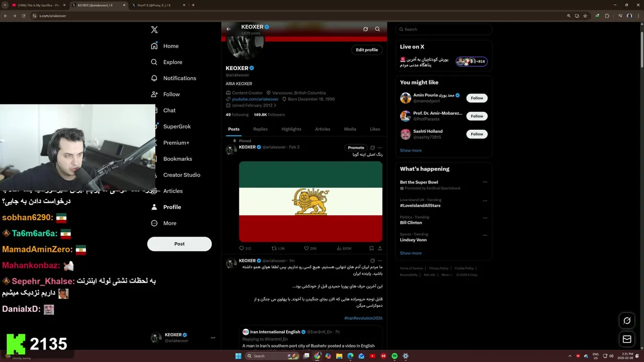Image resolution: width=644 pixels, height=362 pixels.
Task: Open the floating messages button
Action: [x=627, y=339]
